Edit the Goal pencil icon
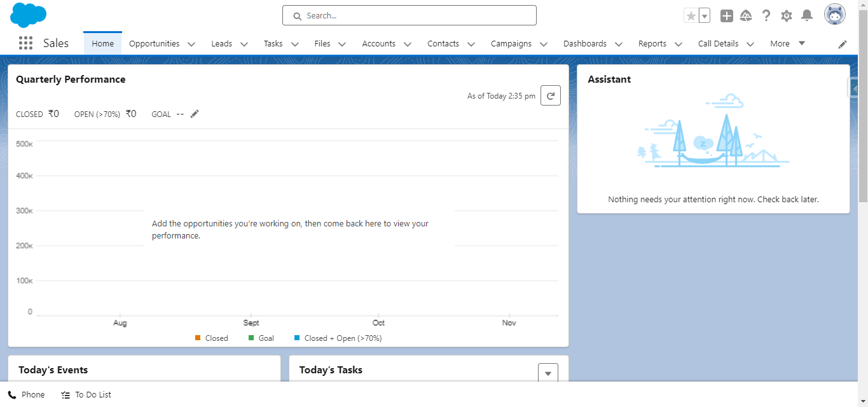The image size is (868, 407). [195, 114]
